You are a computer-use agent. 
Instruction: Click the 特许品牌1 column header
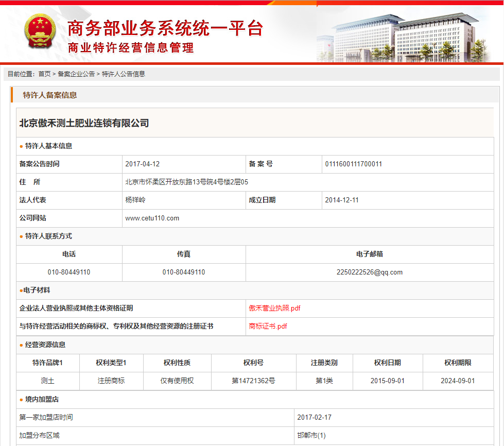pyautogui.click(x=47, y=363)
